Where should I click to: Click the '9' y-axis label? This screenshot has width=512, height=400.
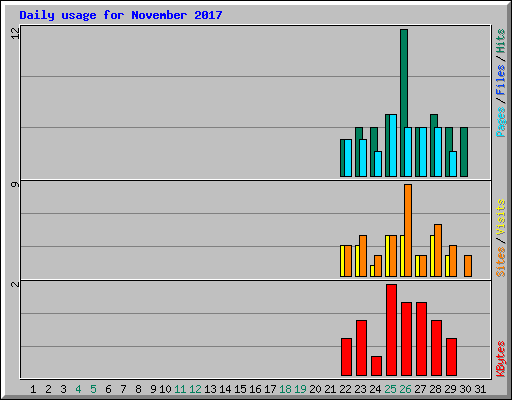[x=16, y=184]
